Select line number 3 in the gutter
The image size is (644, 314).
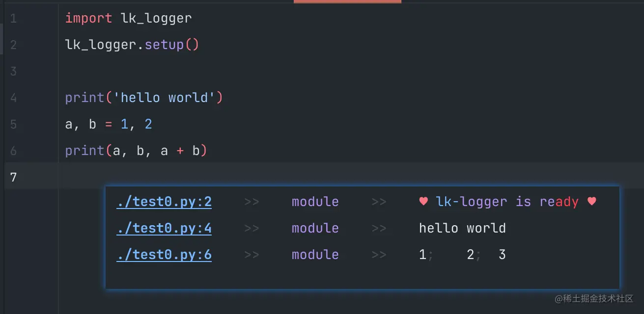tap(13, 72)
